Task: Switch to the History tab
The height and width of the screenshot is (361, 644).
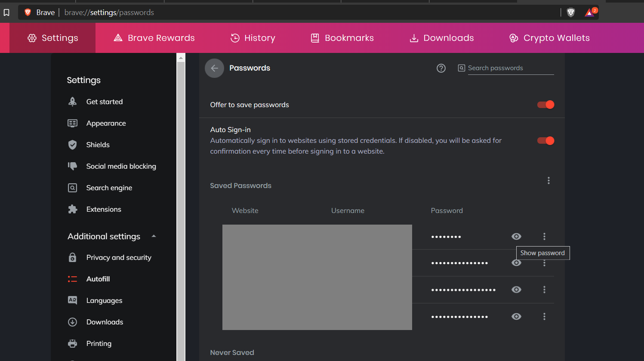Action: pyautogui.click(x=253, y=38)
